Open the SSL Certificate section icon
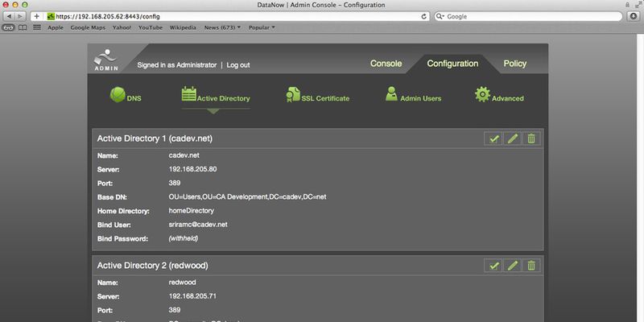 (x=293, y=94)
